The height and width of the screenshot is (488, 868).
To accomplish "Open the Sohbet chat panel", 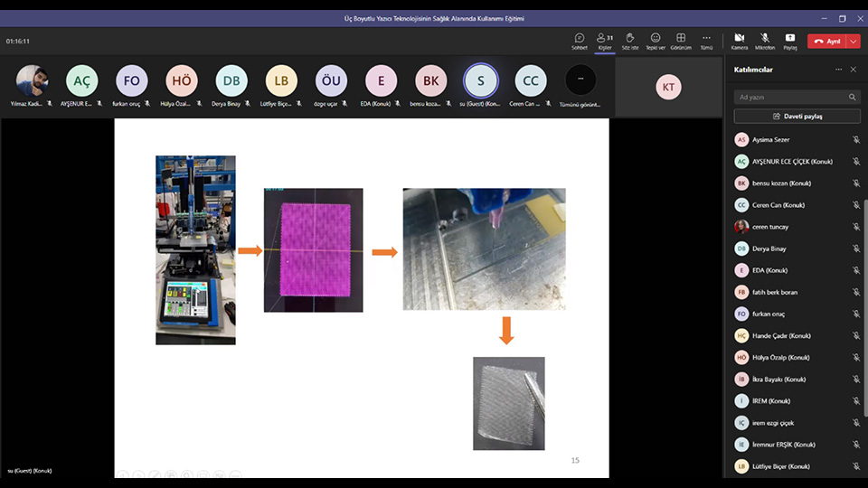I will [580, 41].
